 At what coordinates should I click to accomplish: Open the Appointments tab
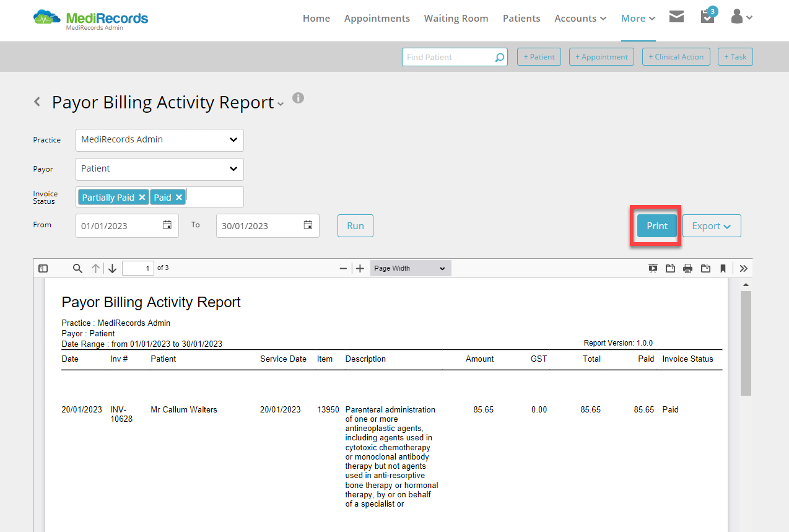377,19
